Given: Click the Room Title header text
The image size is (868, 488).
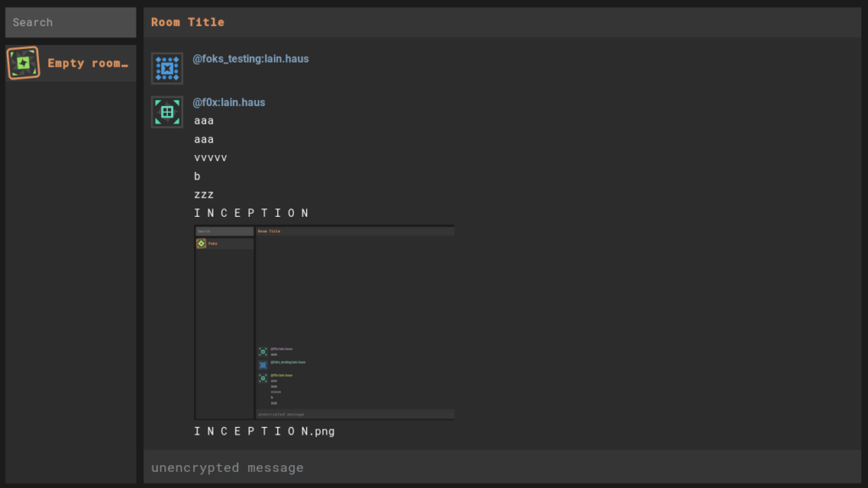Looking at the screenshot, I should tap(187, 22).
